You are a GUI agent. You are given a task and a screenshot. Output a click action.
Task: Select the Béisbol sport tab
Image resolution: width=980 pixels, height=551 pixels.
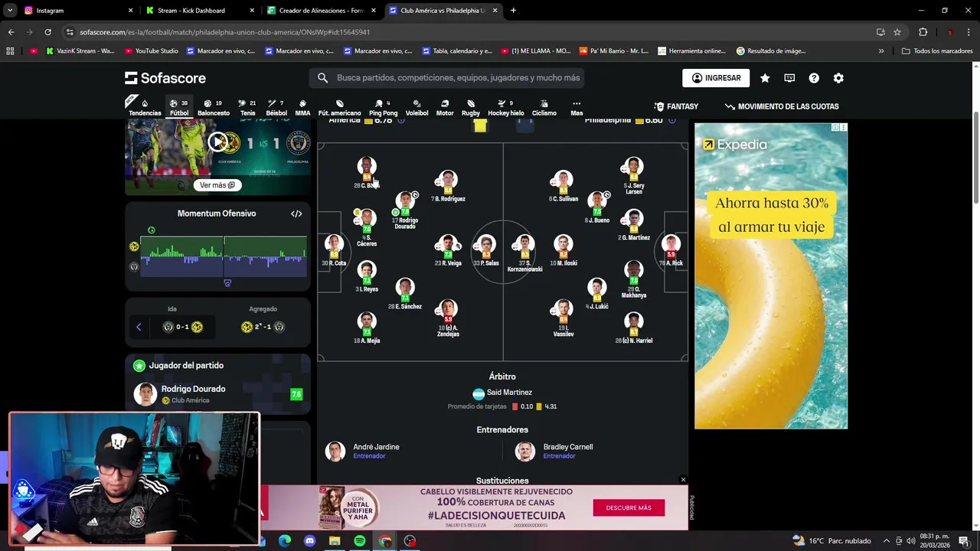click(276, 107)
